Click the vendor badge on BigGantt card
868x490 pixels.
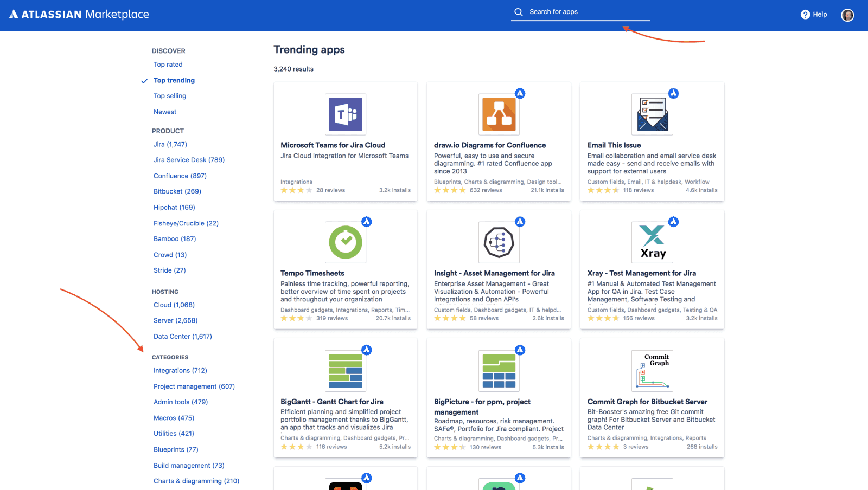point(367,350)
